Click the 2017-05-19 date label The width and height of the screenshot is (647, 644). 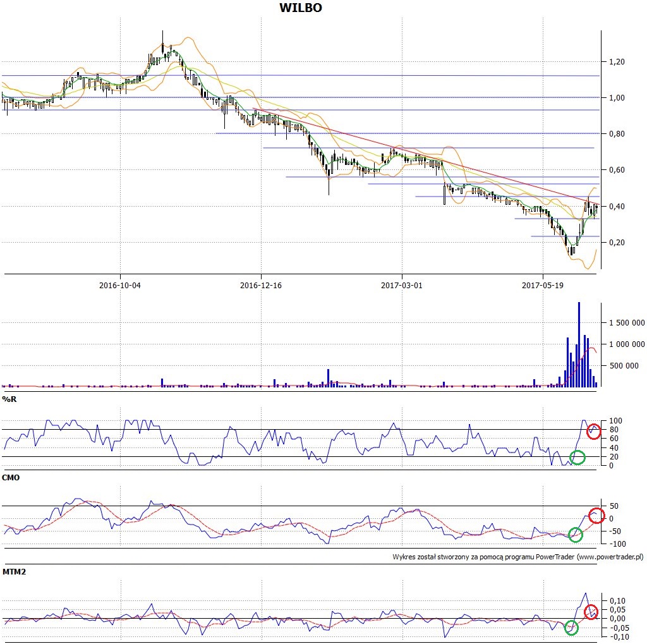point(543,285)
